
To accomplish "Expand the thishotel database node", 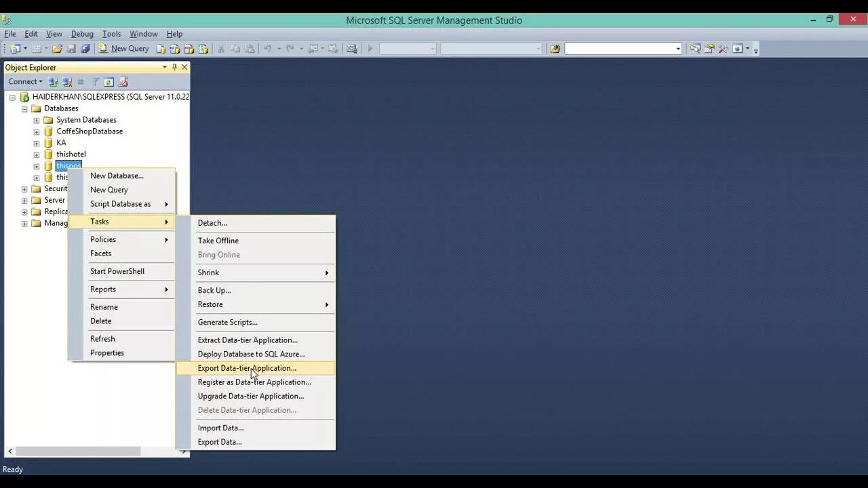I will coord(37,155).
